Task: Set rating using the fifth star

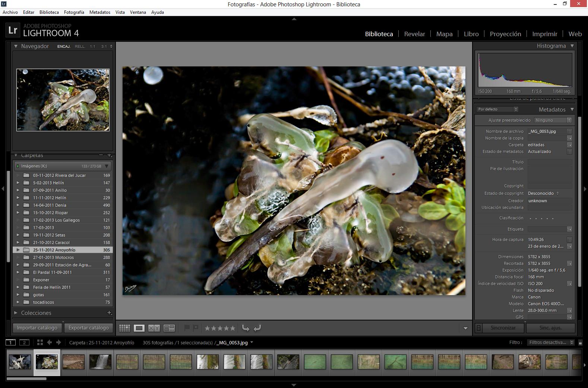Action: pos(233,328)
